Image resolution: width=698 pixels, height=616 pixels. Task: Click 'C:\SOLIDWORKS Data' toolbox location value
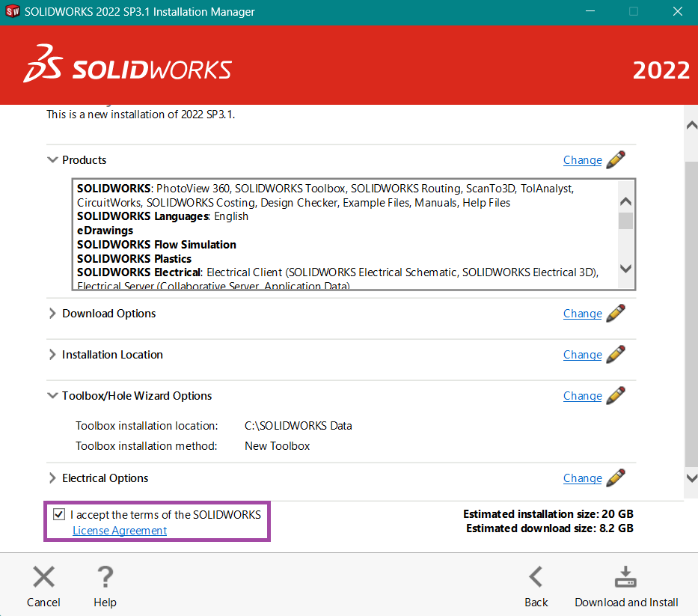tap(299, 426)
